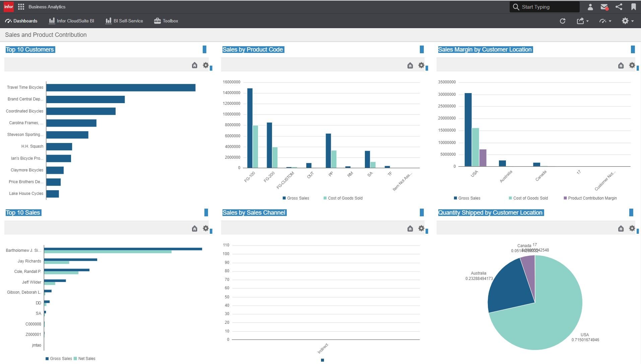The width and height of the screenshot is (641, 364).
Task: Refresh the dashboard with the reload icon
Action: point(563,21)
